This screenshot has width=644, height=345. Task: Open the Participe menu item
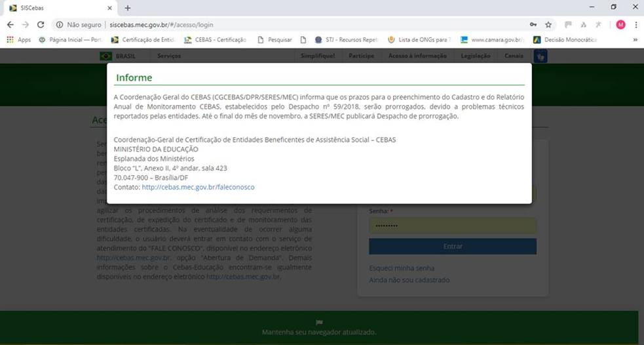pos(362,56)
